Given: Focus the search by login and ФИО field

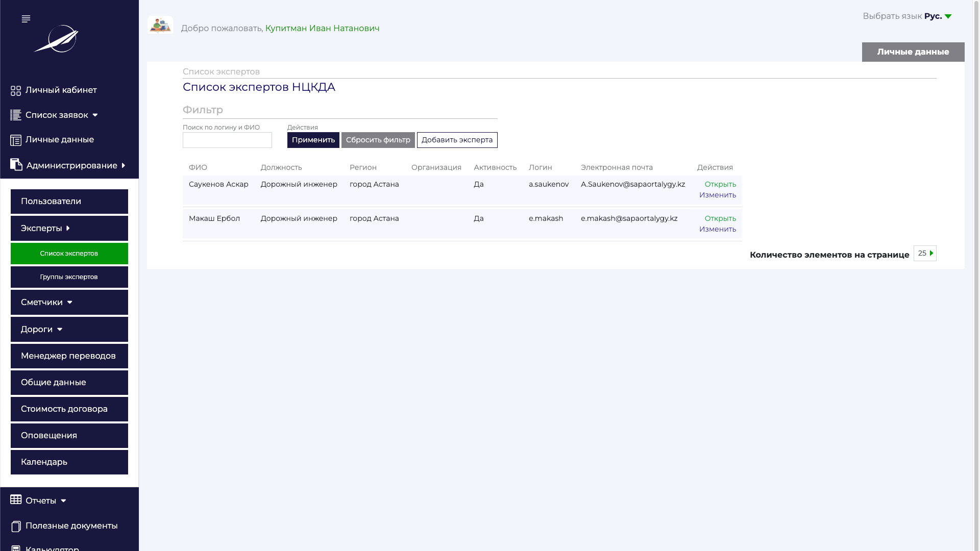Looking at the screenshot, I should (x=227, y=140).
